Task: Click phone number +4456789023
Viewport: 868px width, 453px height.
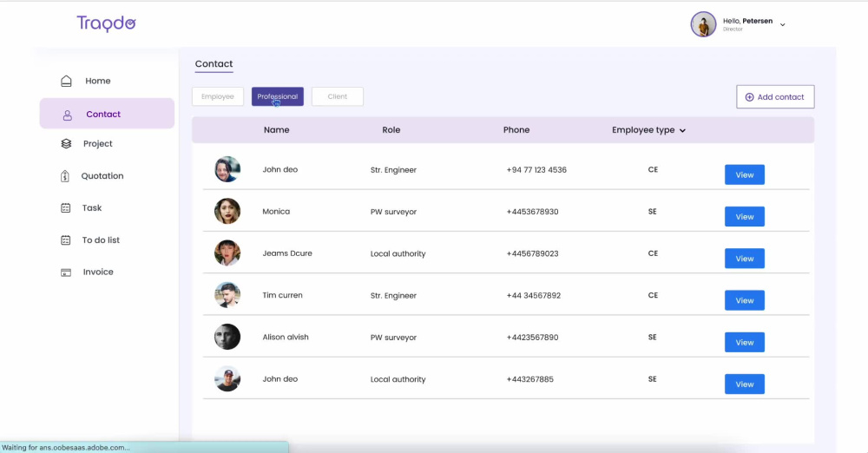Action: point(533,253)
